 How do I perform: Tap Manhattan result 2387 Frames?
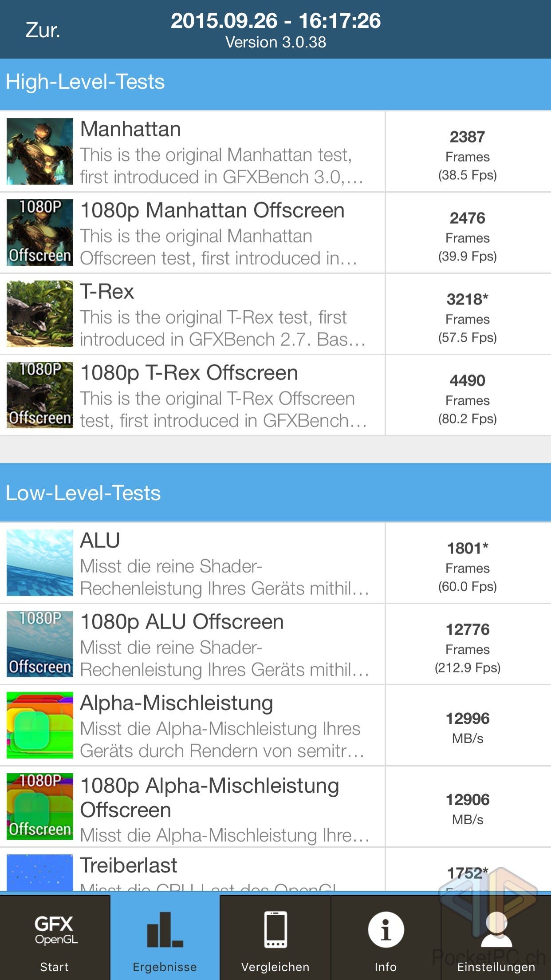point(468,155)
